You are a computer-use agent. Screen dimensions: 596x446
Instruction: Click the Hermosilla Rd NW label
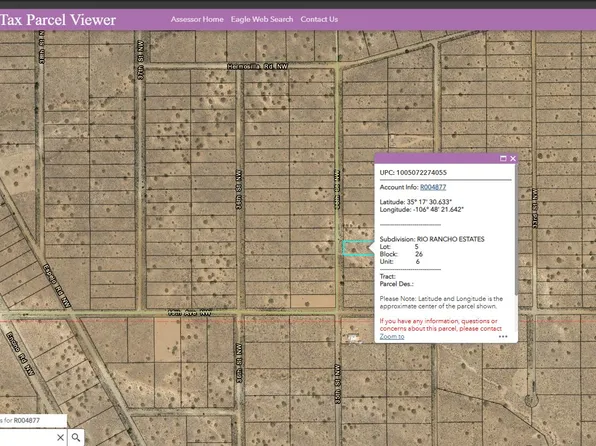257,67
